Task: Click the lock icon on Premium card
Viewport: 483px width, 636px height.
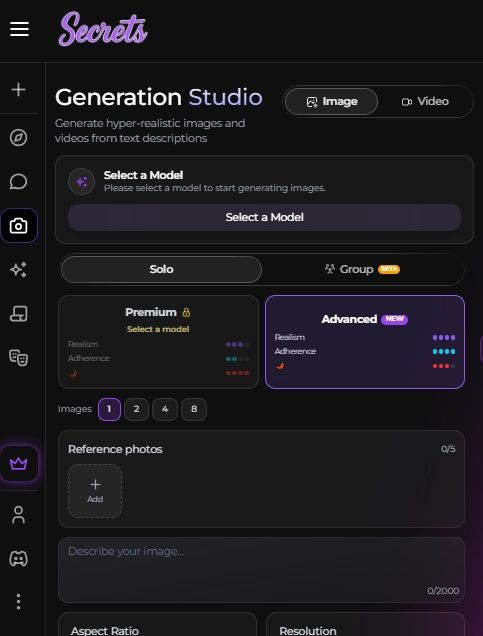Action: tap(186, 312)
